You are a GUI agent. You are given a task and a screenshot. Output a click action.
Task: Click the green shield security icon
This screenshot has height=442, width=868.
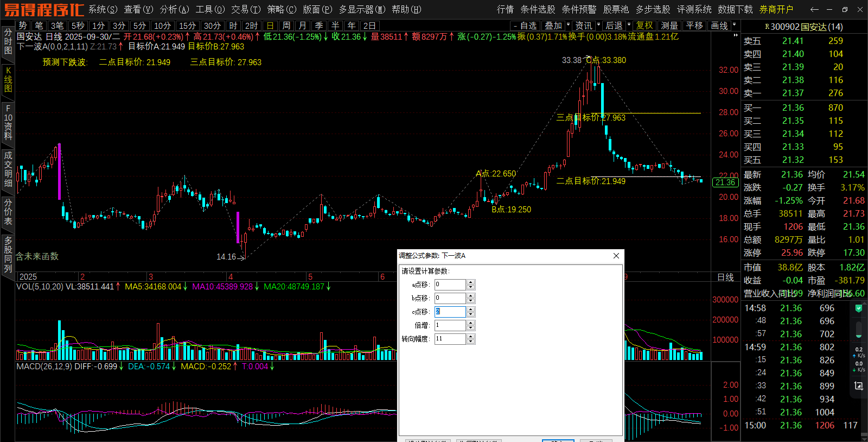coord(858,308)
